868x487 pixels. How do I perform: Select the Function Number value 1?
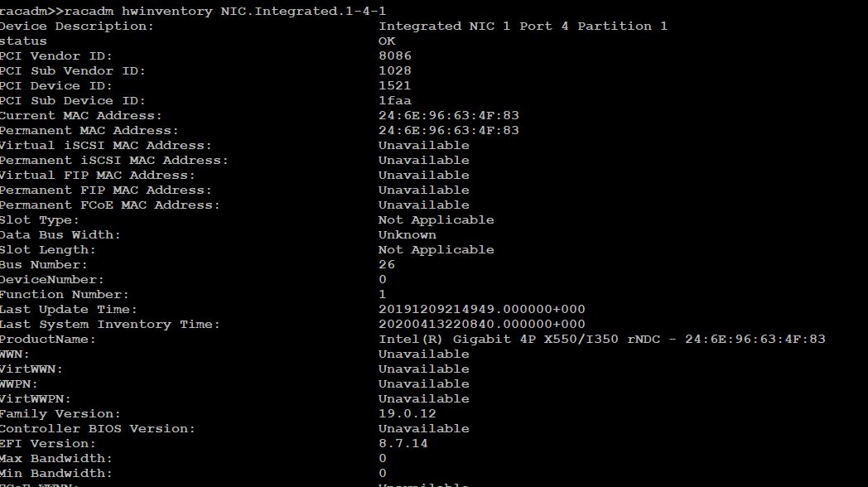383,295
